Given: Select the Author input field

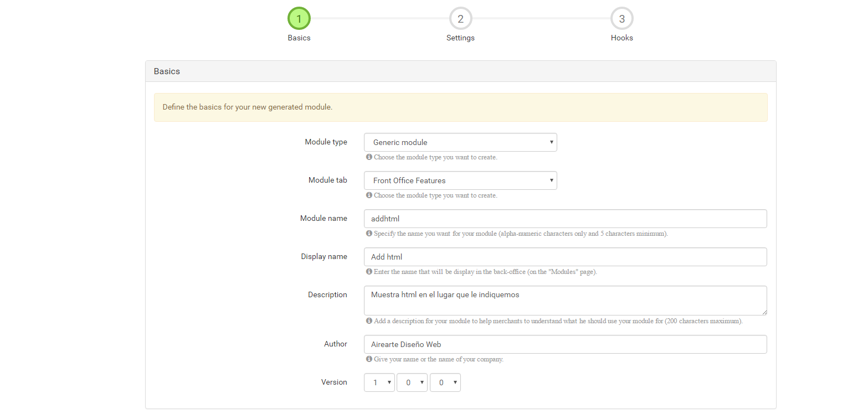Looking at the screenshot, I should (x=565, y=344).
